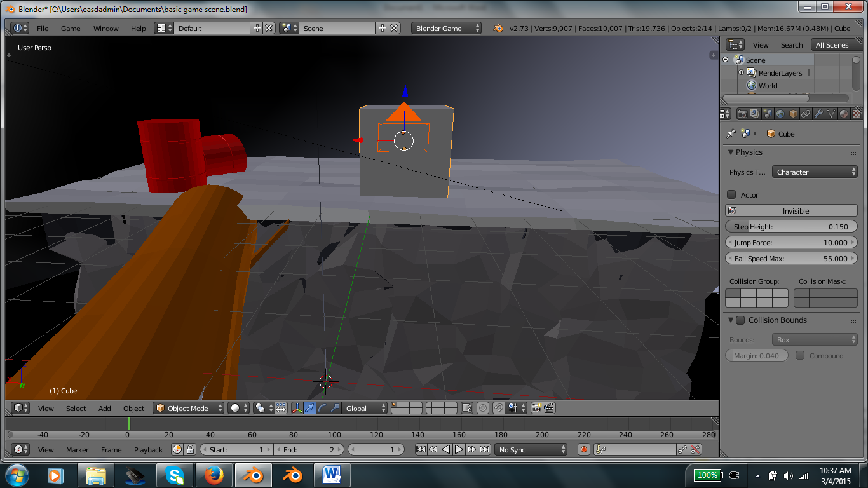Screen dimensions: 868x488
Task: Click the timeline Start frame field
Action: 236,449
